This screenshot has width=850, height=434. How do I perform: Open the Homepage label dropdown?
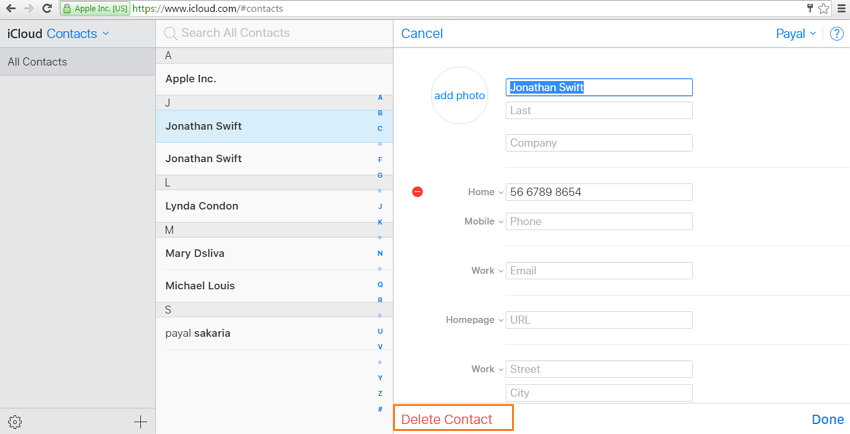pos(474,320)
